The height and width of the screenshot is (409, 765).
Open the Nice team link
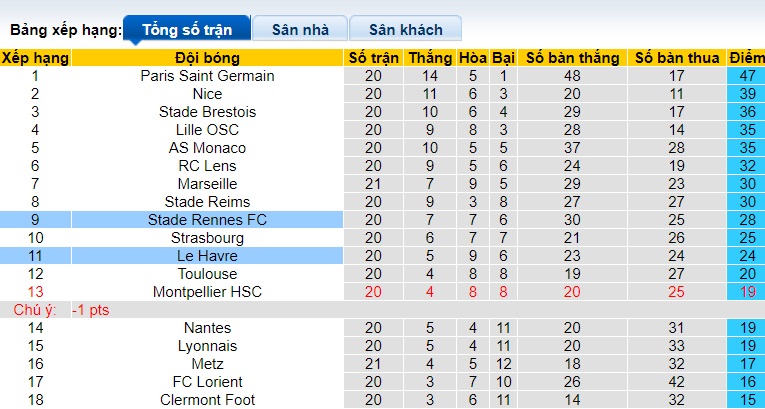pyautogui.click(x=207, y=94)
